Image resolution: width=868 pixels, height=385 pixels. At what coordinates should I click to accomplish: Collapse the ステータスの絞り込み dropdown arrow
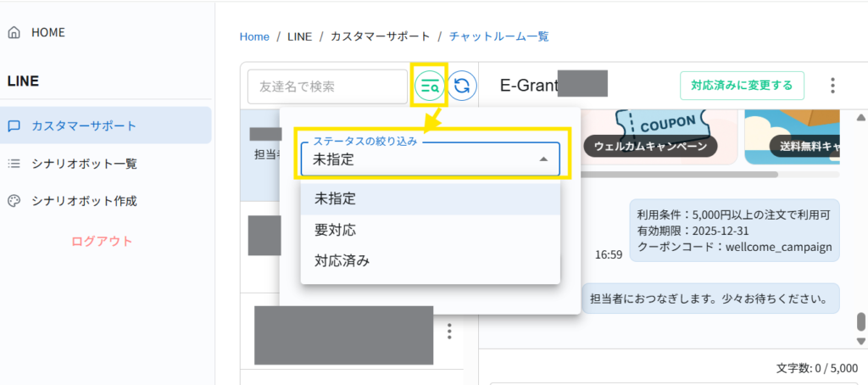pyautogui.click(x=543, y=159)
